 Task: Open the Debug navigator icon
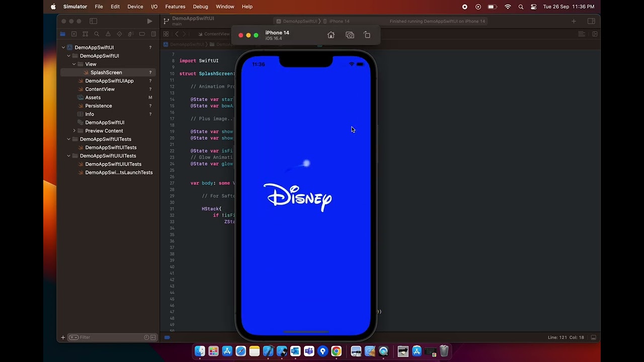pyautogui.click(x=130, y=34)
